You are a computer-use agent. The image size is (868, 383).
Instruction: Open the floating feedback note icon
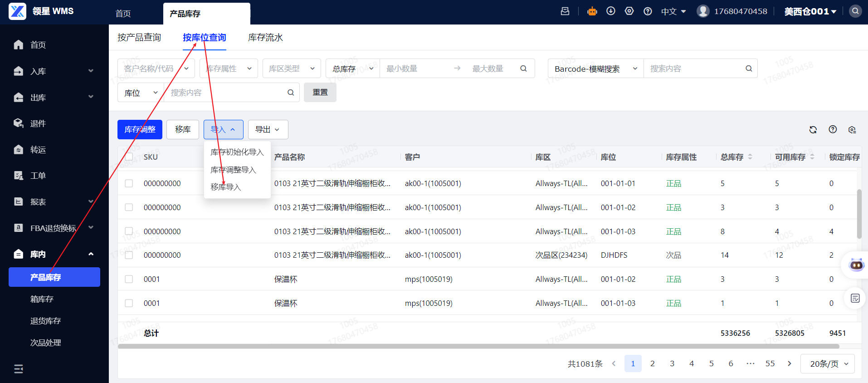coord(855,298)
